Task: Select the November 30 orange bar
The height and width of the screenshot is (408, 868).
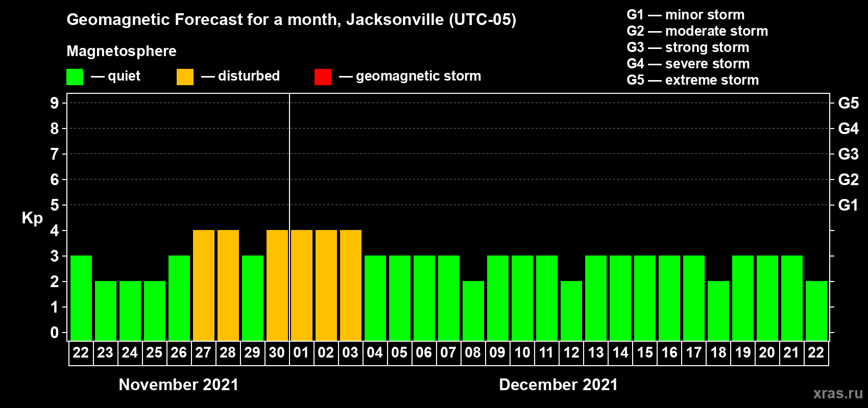Action: pos(277,285)
